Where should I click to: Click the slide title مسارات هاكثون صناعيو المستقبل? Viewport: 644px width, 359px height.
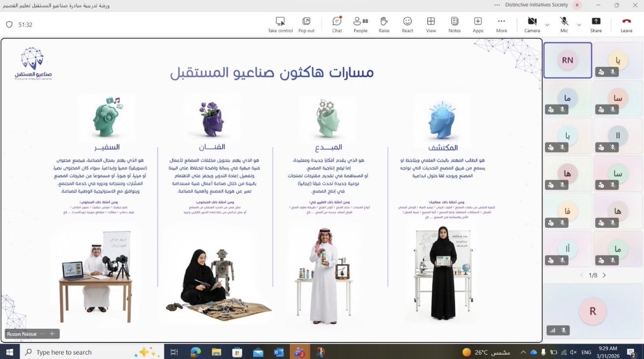(x=272, y=72)
